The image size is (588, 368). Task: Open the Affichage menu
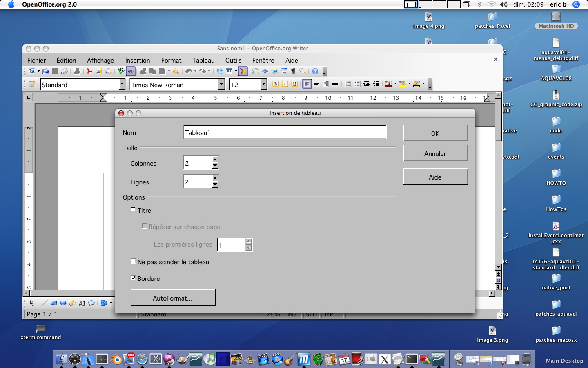click(100, 60)
